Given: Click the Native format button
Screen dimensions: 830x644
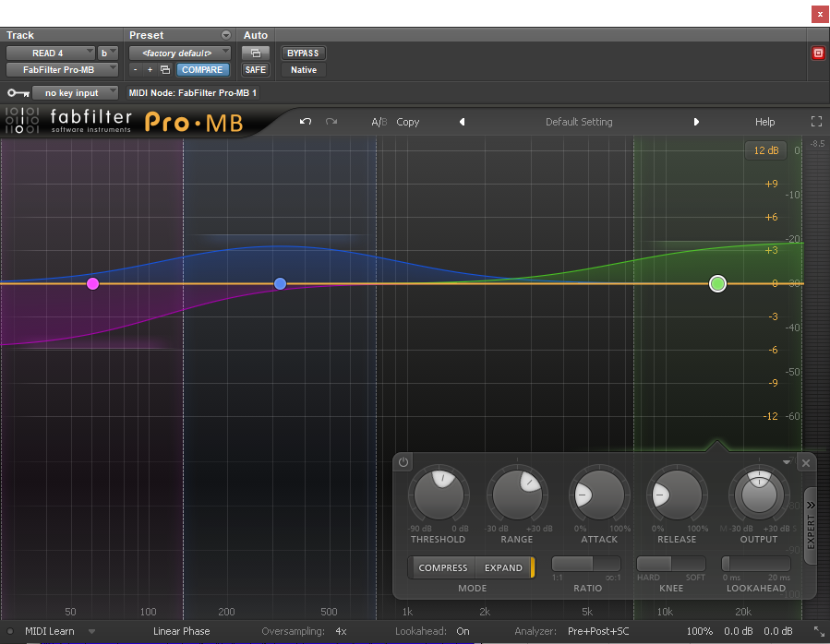Looking at the screenshot, I should (304, 69).
